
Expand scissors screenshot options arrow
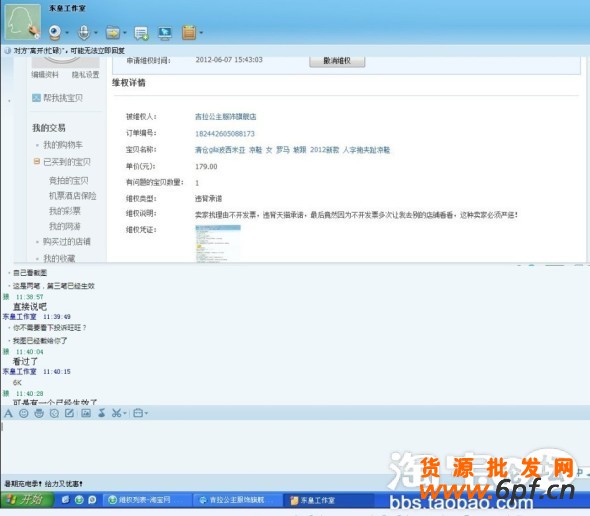[125, 413]
